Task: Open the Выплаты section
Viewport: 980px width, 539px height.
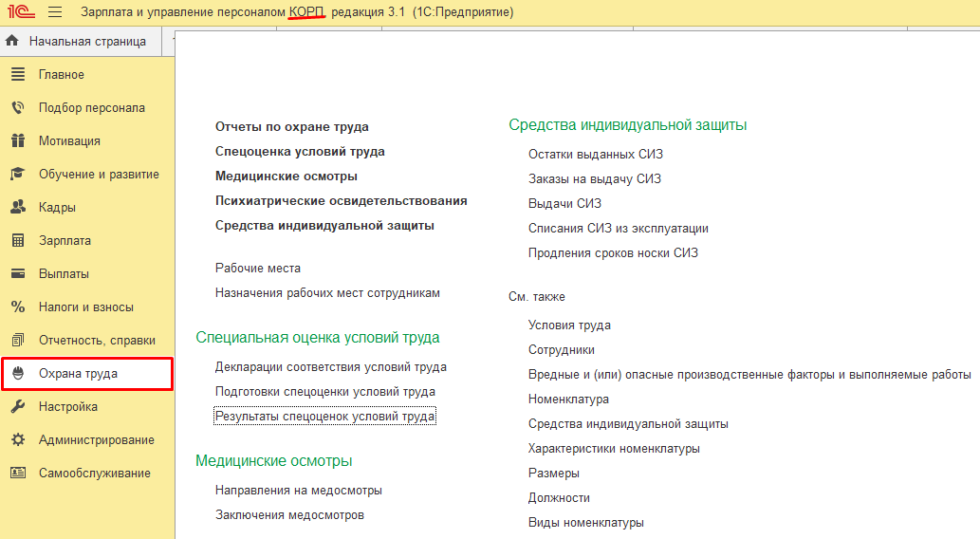Action: [x=64, y=274]
